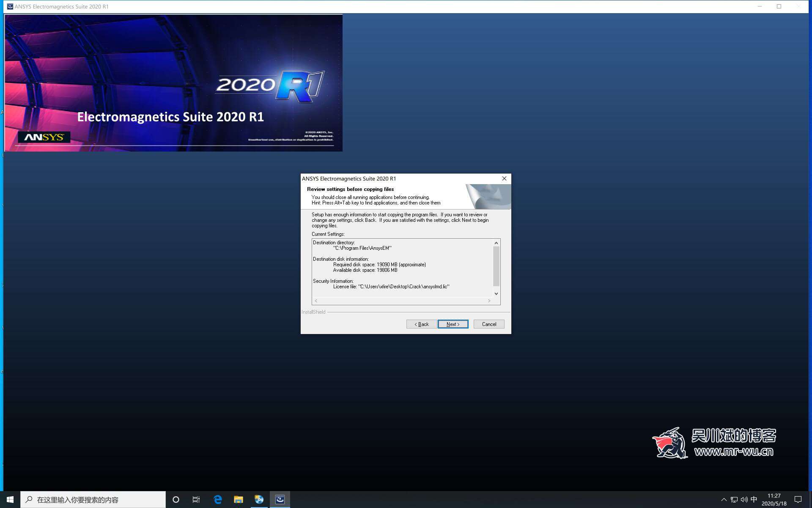The width and height of the screenshot is (812, 508).
Task: Open File Explorer from the taskbar
Action: pyautogui.click(x=239, y=500)
